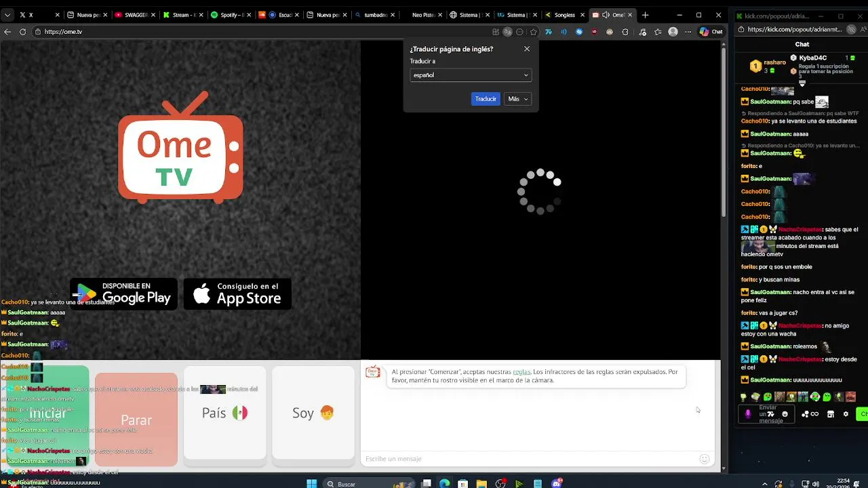Click the green Chat send button in Kick
Viewport: 868px width, 488px height.
pos(863,414)
